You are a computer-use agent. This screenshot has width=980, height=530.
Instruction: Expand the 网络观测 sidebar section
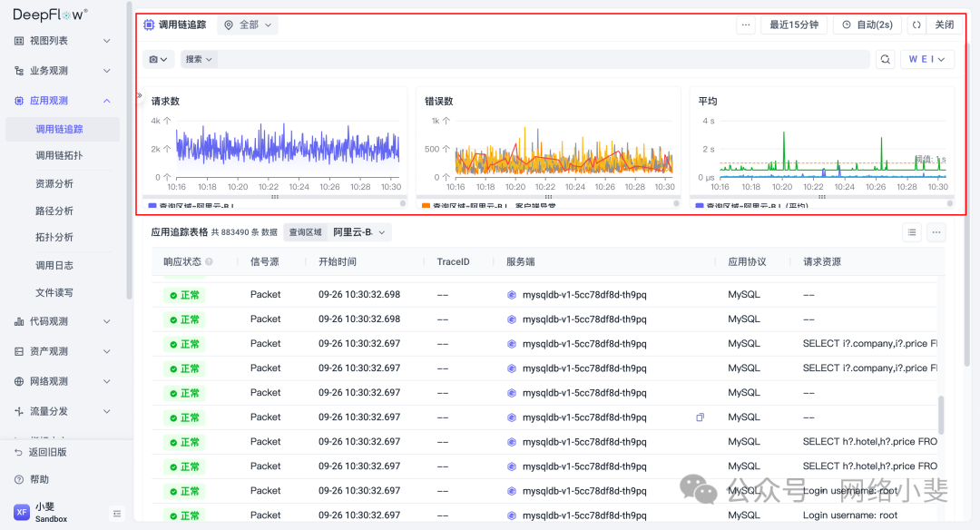62,381
